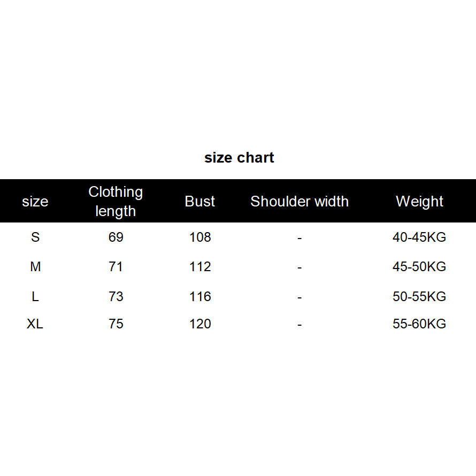Click the 'size chart' title

click(239, 158)
